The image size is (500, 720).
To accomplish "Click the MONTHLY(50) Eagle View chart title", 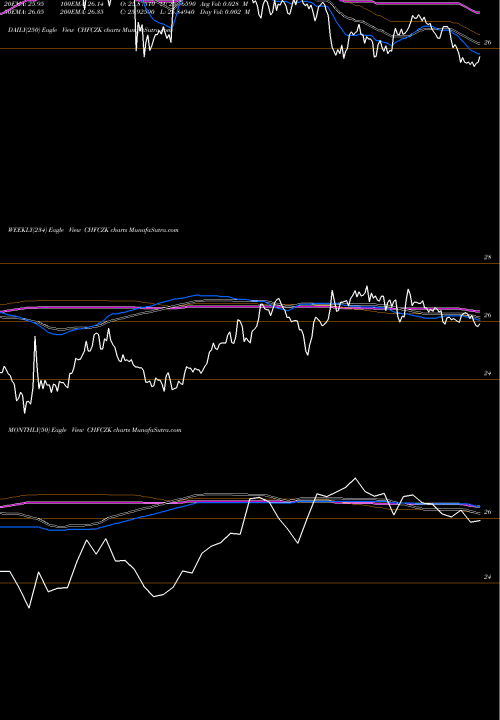I will pyautogui.click(x=95, y=430).
